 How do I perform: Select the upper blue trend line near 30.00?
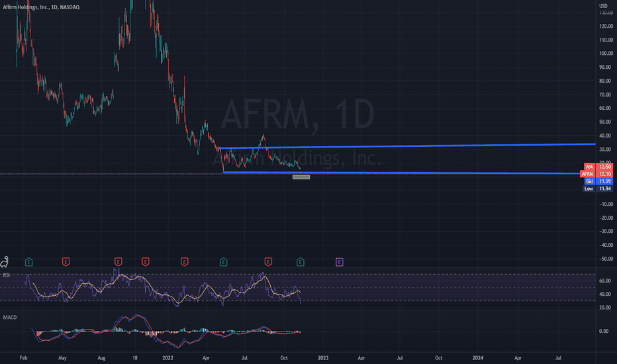(x=407, y=146)
